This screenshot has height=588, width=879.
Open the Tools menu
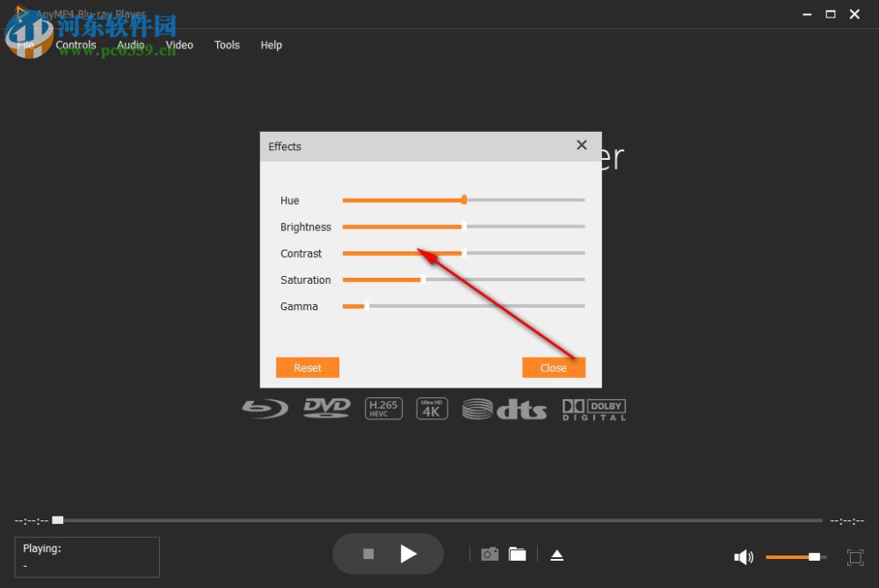[227, 45]
